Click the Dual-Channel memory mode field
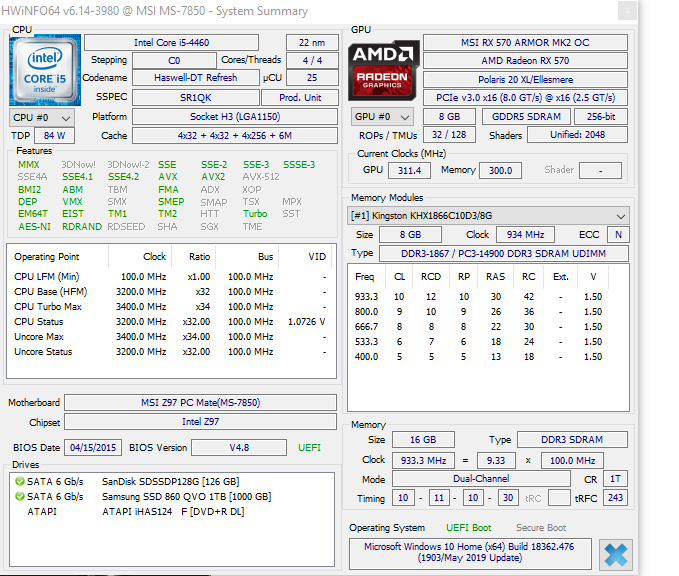Screen dimensions: 679x576 point(481,479)
